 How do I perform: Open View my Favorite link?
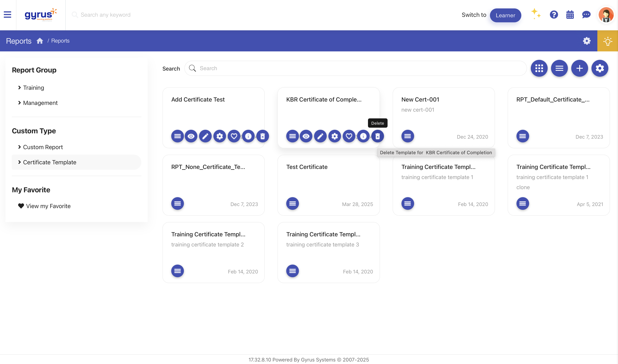pos(48,206)
